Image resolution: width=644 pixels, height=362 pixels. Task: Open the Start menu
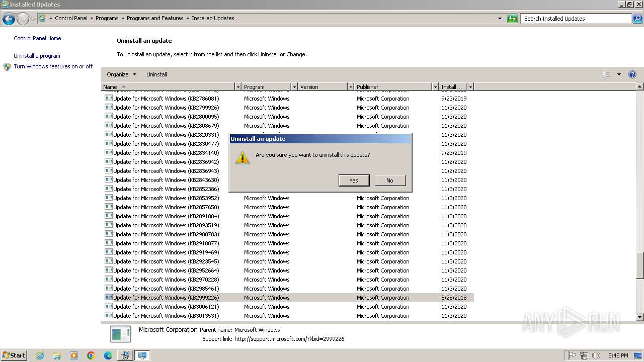tap(14, 355)
